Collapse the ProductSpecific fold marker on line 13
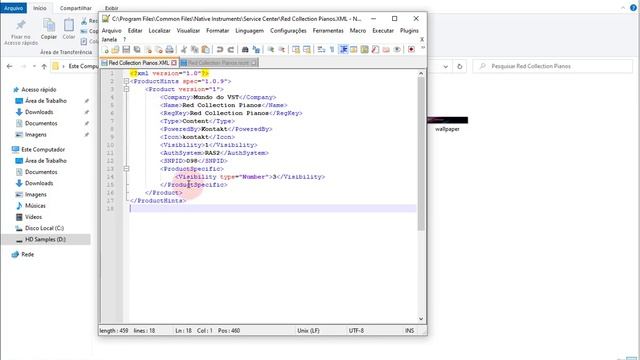The height and width of the screenshot is (360, 640). tap(126, 169)
